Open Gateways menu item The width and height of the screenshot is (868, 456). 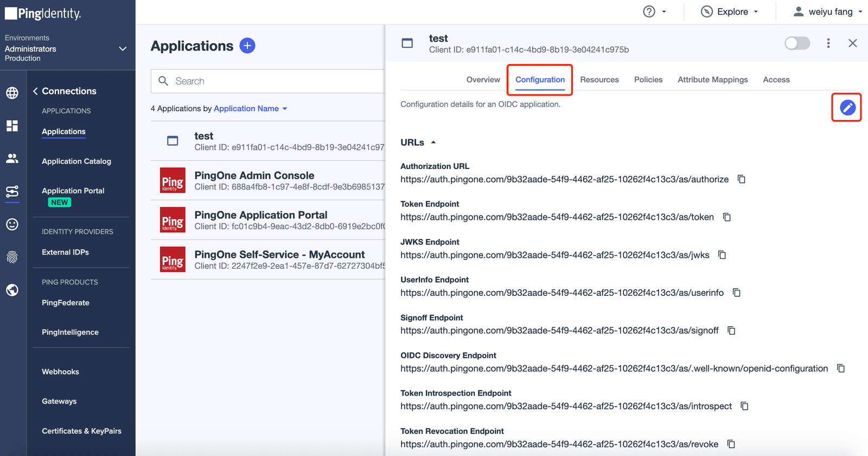click(59, 401)
